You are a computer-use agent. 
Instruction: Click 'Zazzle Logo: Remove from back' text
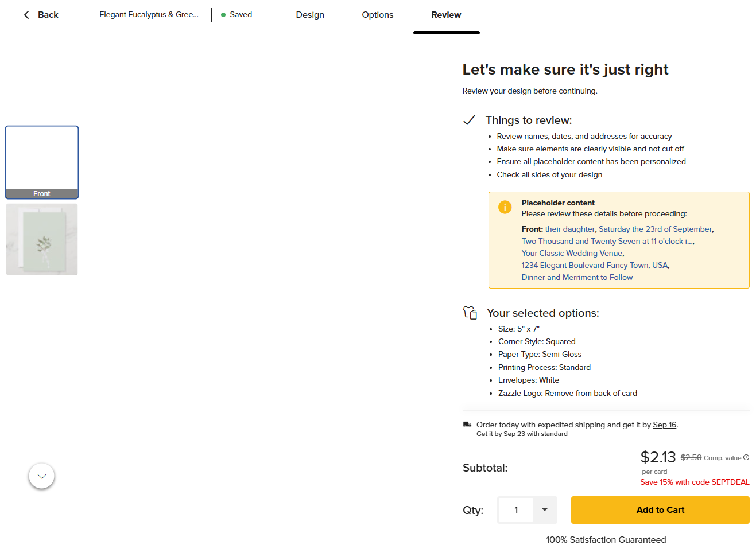coord(568,393)
